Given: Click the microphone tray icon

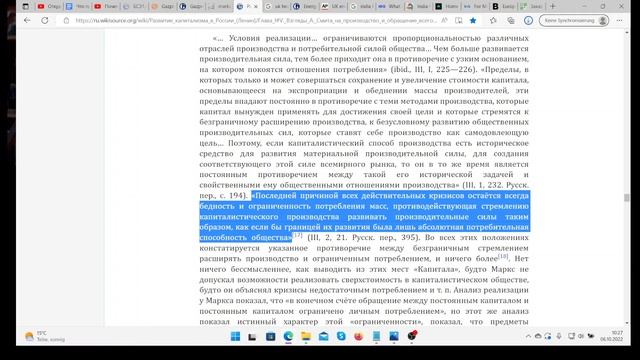Looking at the screenshot, I should click(559, 336).
